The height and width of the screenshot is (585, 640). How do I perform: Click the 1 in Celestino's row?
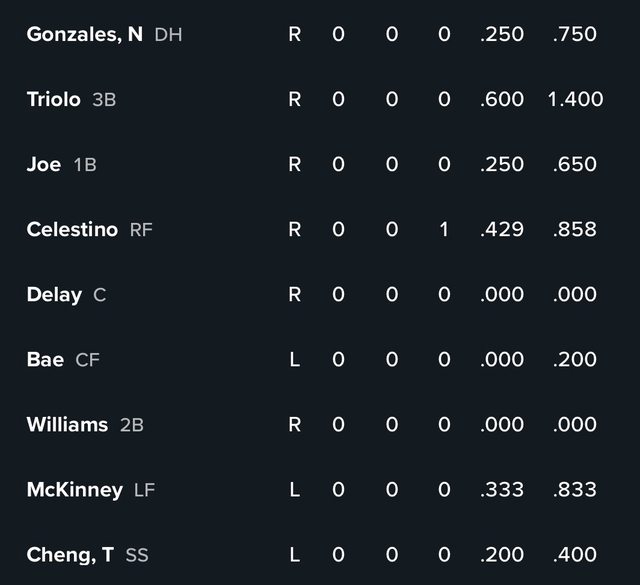(444, 230)
